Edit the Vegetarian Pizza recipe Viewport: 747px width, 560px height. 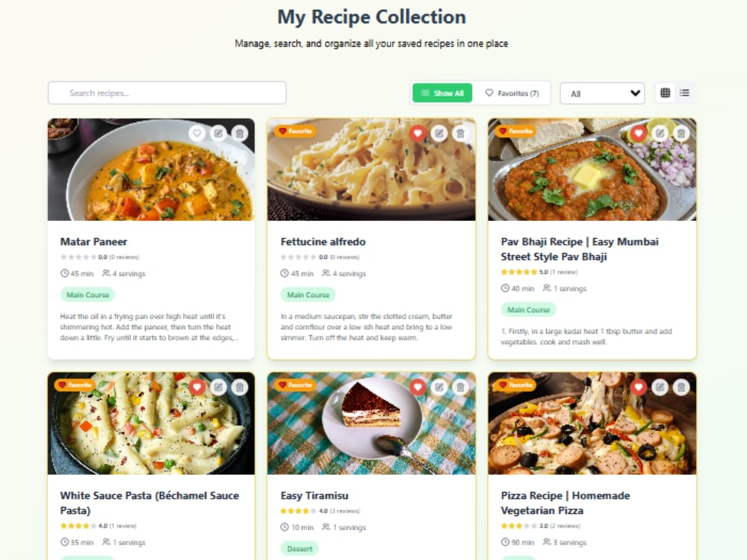660,387
